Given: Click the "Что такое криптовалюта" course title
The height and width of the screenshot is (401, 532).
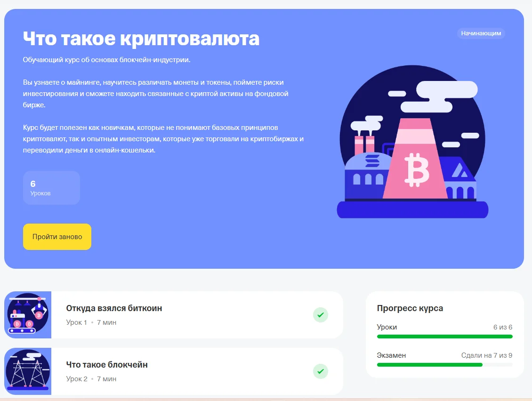Looking at the screenshot, I should coord(141,38).
